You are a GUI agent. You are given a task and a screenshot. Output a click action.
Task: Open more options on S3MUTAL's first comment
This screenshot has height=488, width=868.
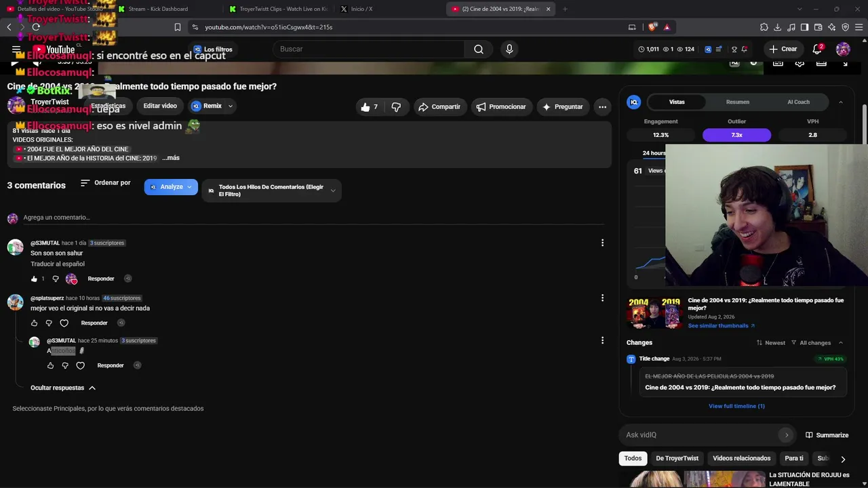[602, 243]
